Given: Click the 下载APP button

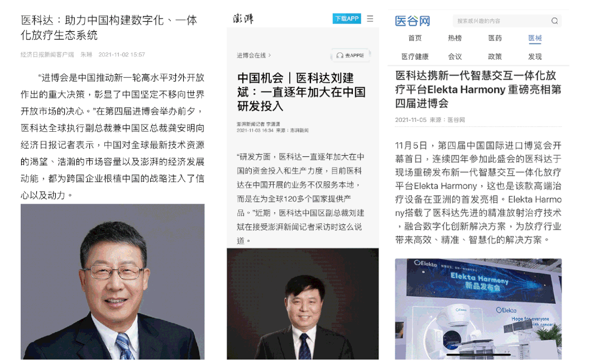Looking at the screenshot, I should (x=347, y=18).
